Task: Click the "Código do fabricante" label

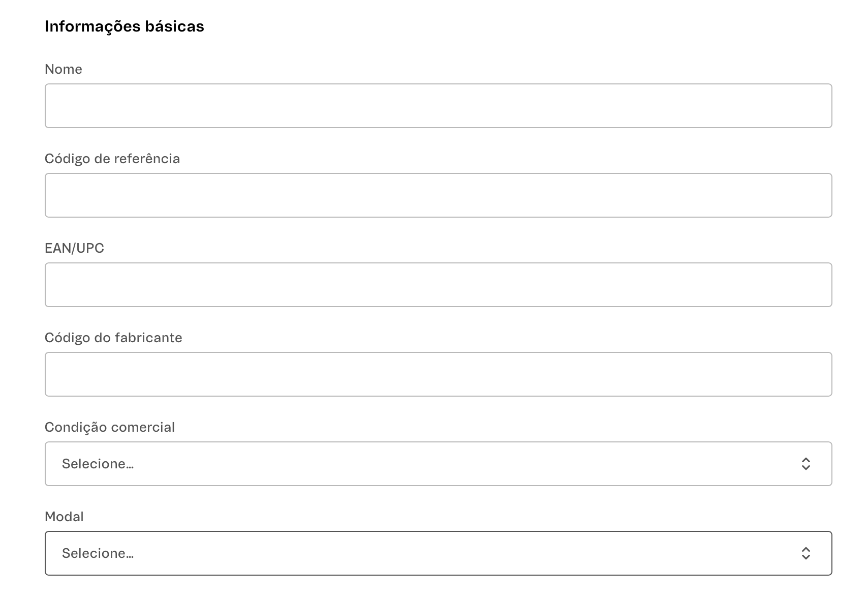Action: pyautogui.click(x=113, y=338)
